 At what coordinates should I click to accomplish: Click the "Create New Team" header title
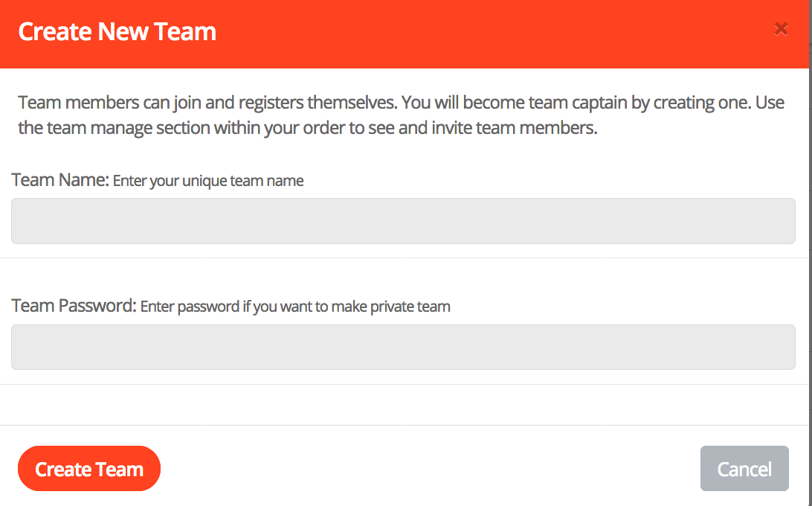117,32
